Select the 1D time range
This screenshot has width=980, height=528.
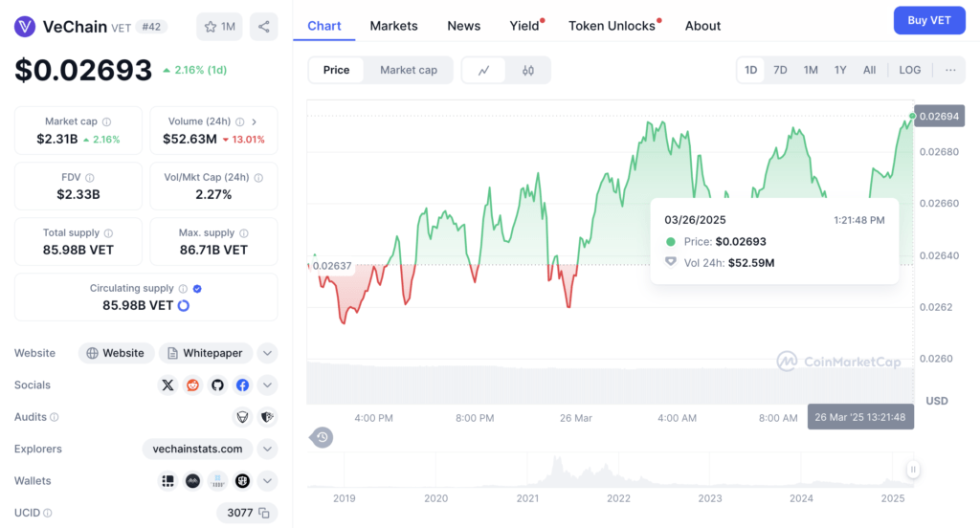(750, 70)
